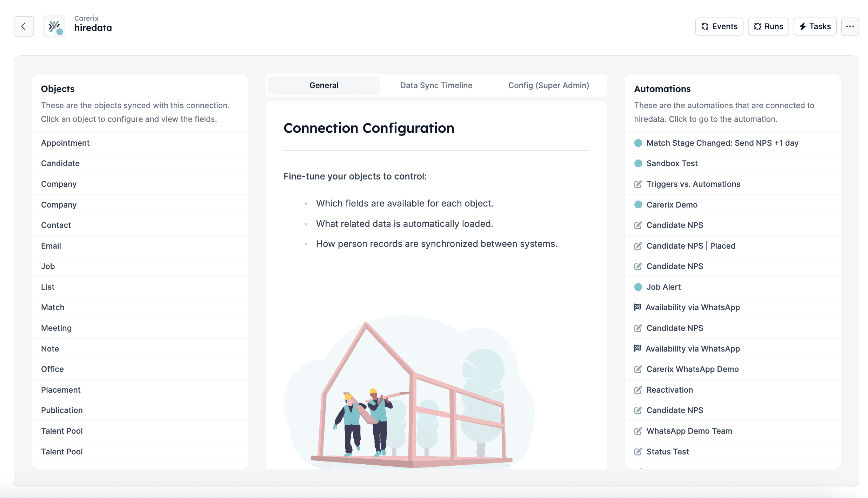This screenshot has height=498, width=868.
Task: Open the Office object
Action: [140, 369]
